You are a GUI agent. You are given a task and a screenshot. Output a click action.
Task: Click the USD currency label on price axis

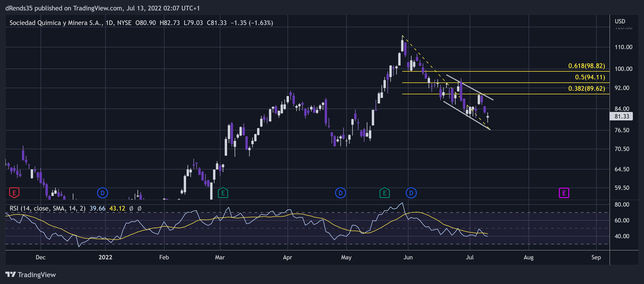(620, 21)
